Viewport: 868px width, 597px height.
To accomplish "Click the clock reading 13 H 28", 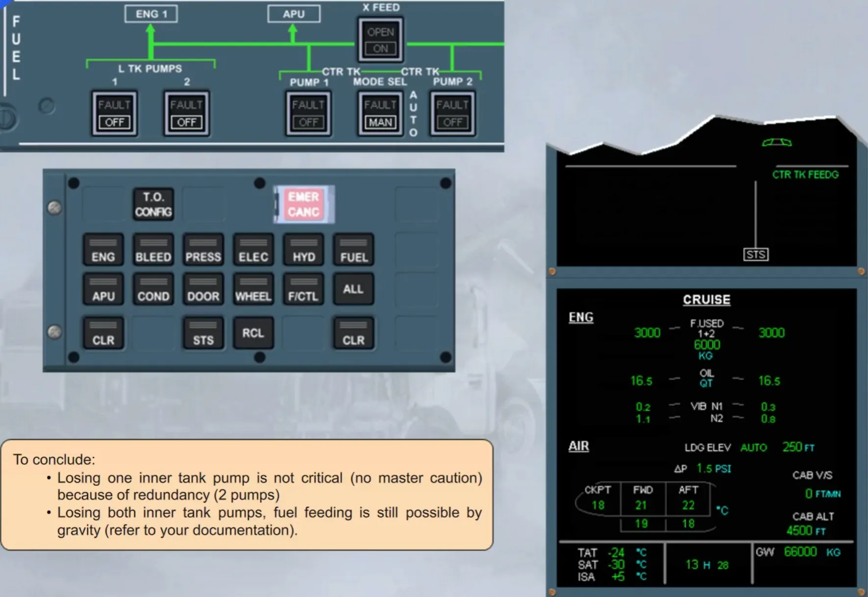I will [x=707, y=565].
